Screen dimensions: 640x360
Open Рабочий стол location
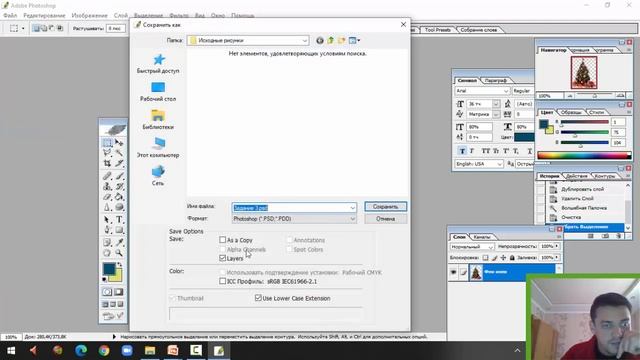pyautogui.click(x=158, y=92)
